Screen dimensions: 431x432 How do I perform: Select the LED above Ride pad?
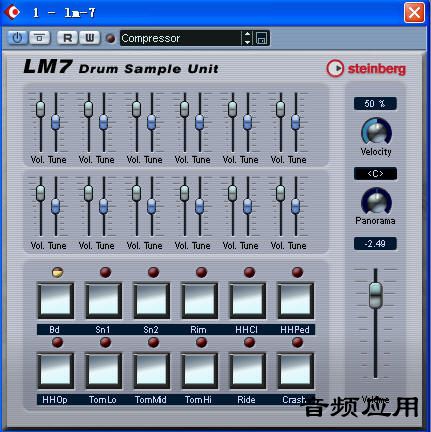pos(249,342)
